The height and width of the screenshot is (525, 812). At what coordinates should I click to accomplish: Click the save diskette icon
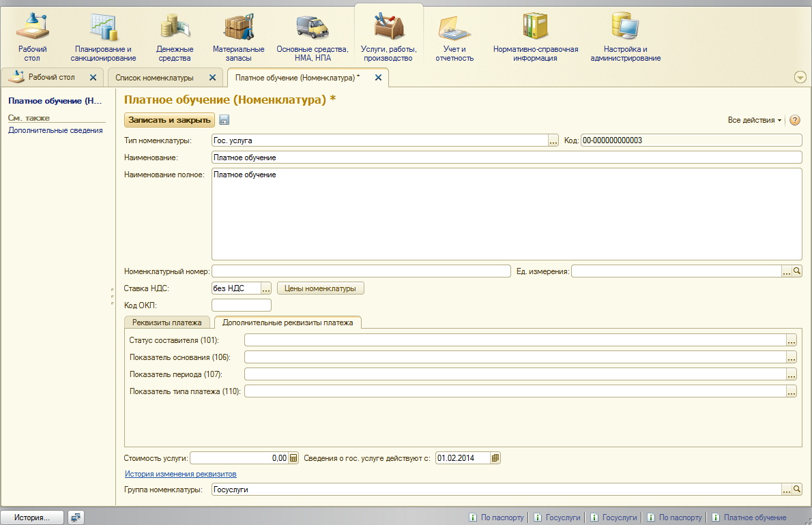click(x=224, y=120)
